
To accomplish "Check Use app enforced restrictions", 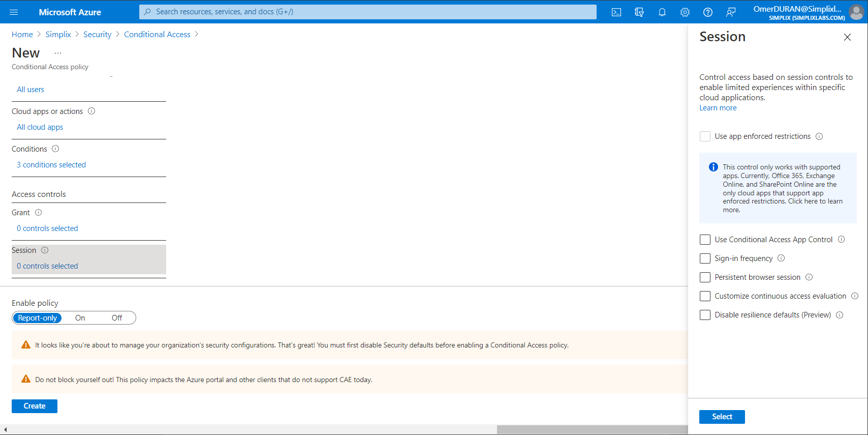I will click(x=705, y=136).
